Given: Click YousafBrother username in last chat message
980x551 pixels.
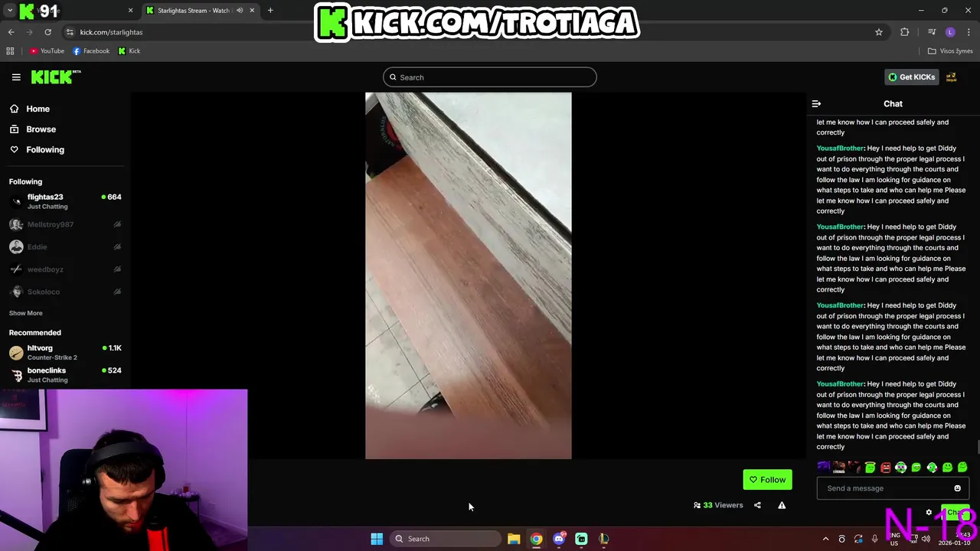Looking at the screenshot, I should click(x=840, y=384).
